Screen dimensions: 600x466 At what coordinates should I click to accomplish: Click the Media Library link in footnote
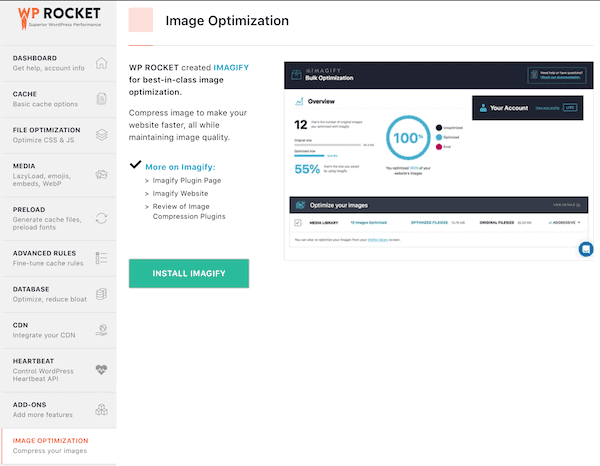[378, 240]
